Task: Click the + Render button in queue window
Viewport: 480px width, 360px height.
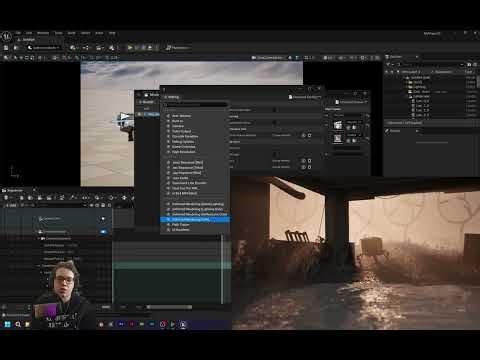Action: tap(146, 102)
